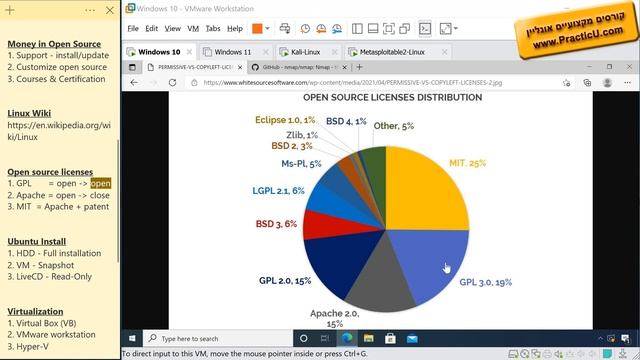
Task: Refresh the browser page
Action: [172, 82]
